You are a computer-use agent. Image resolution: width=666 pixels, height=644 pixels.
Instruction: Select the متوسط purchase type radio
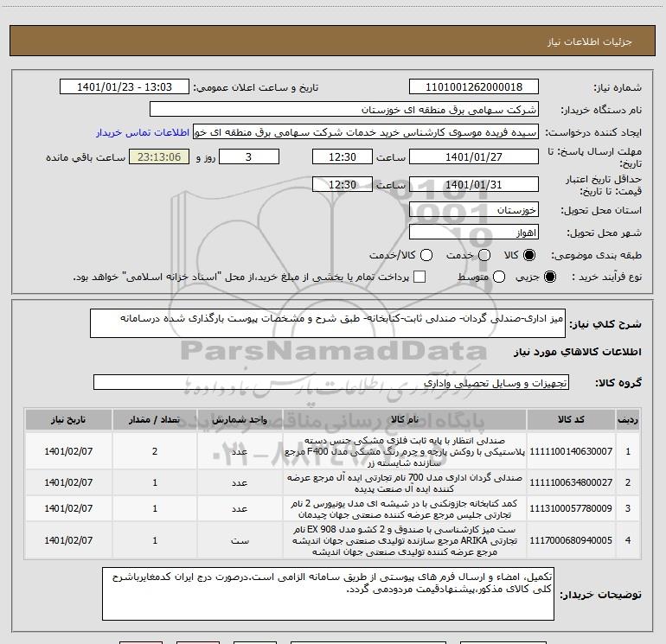point(498,277)
